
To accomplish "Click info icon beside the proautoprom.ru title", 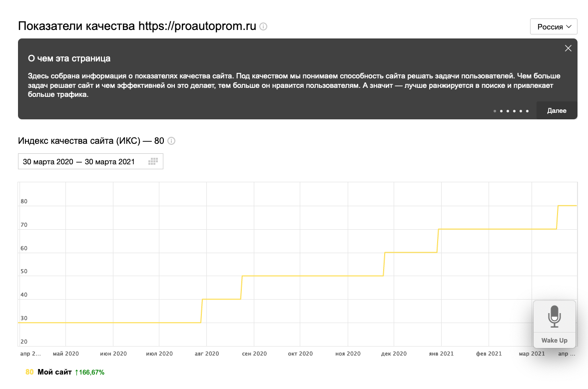I will pos(263,26).
